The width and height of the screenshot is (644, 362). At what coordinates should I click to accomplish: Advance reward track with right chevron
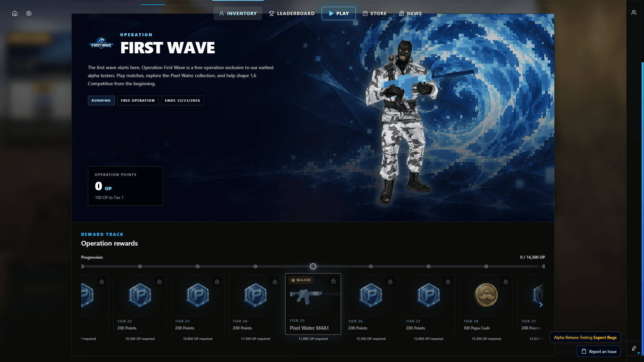click(x=541, y=305)
